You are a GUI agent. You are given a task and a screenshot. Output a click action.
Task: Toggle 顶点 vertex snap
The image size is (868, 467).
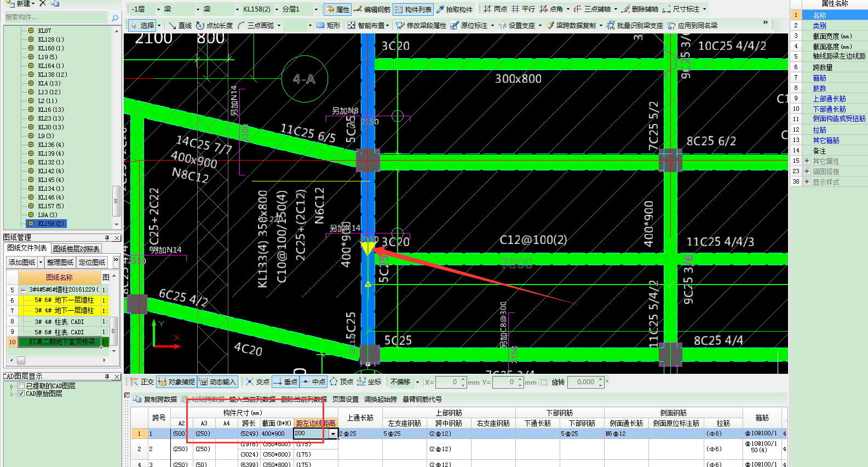pyautogui.click(x=342, y=382)
